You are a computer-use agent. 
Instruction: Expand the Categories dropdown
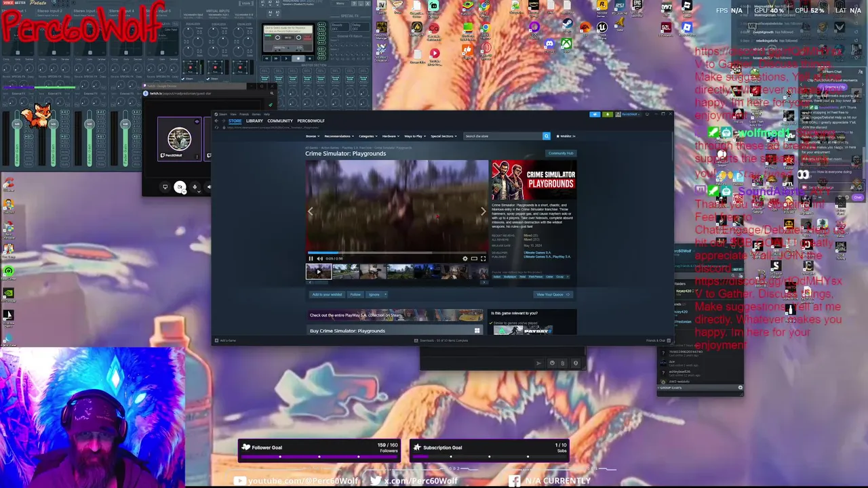pos(368,136)
